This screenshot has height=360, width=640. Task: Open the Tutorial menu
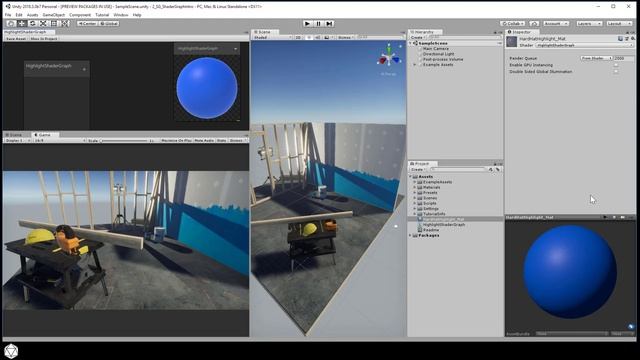pos(102,15)
